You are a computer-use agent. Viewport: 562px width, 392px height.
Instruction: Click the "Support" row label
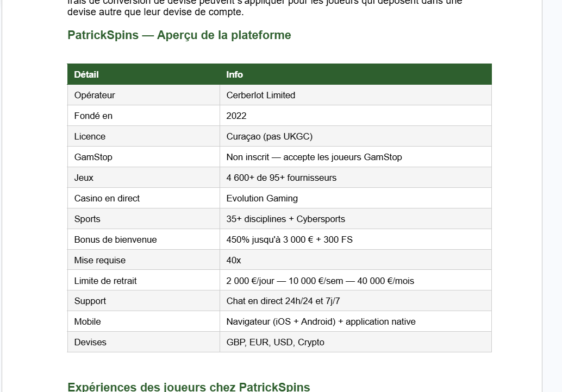pos(143,301)
